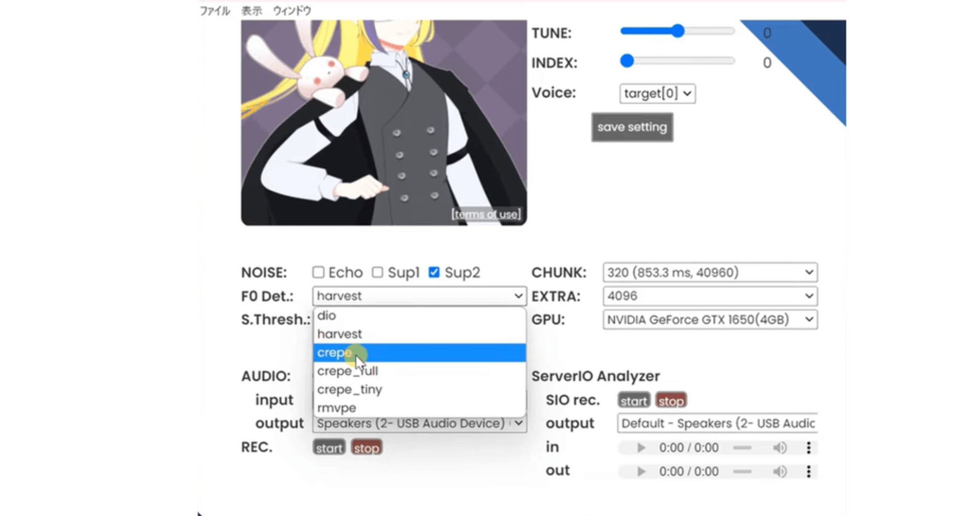Play the "out" audio recording
980x516 pixels.
(x=641, y=471)
